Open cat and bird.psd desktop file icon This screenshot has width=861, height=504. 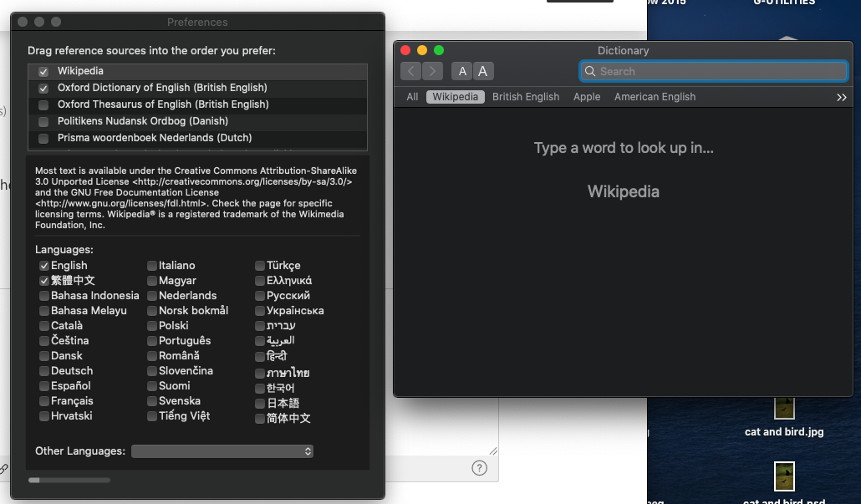pyautogui.click(x=784, y=476)
